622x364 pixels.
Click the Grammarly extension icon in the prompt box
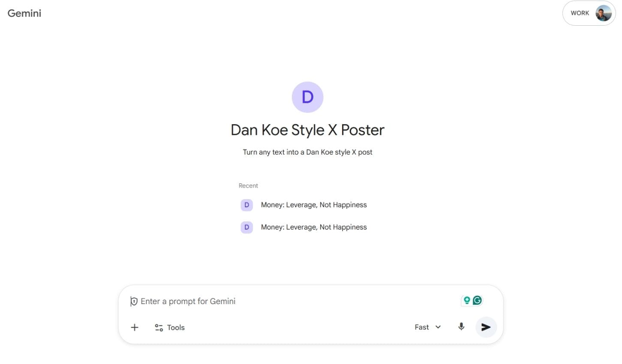click(x=477, y=300)
